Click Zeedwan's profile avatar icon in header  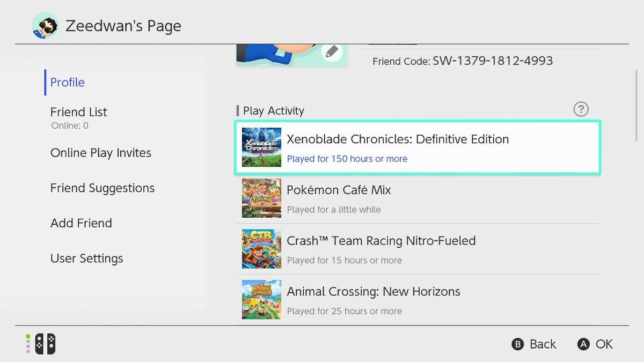[x=45, y=26]
